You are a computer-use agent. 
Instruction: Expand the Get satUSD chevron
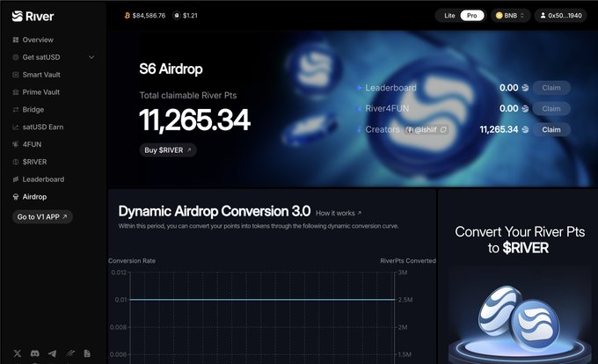point(91,57)
